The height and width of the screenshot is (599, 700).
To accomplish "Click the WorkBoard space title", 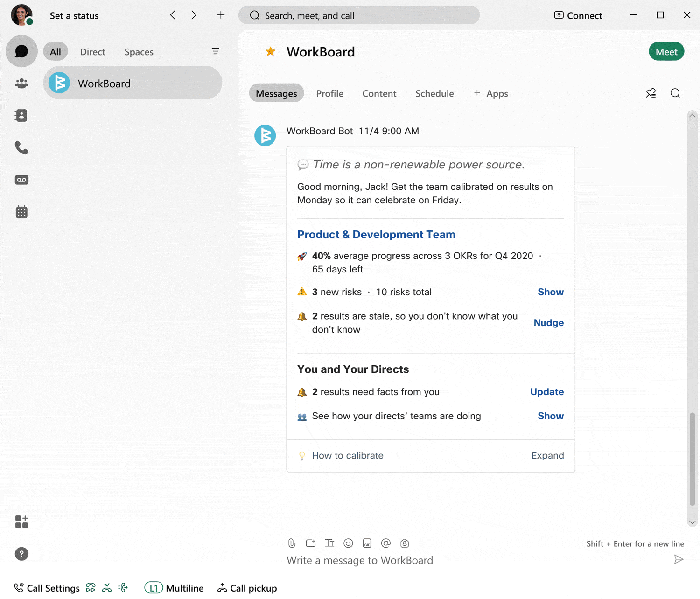I will [x=321, y=52].
